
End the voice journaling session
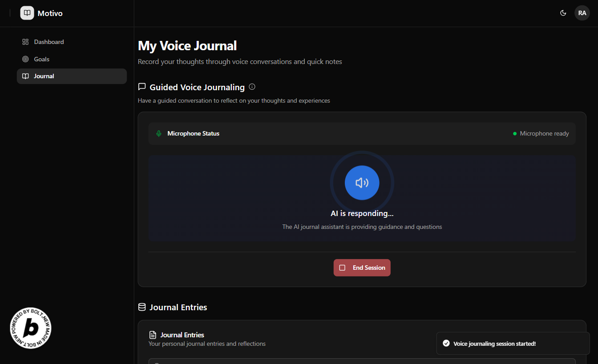coord(362,268)
